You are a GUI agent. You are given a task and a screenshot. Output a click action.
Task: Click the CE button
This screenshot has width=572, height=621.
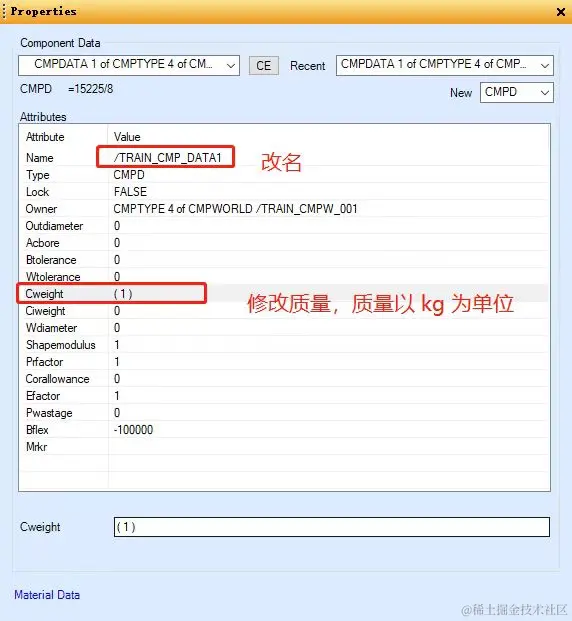[263, 66]
